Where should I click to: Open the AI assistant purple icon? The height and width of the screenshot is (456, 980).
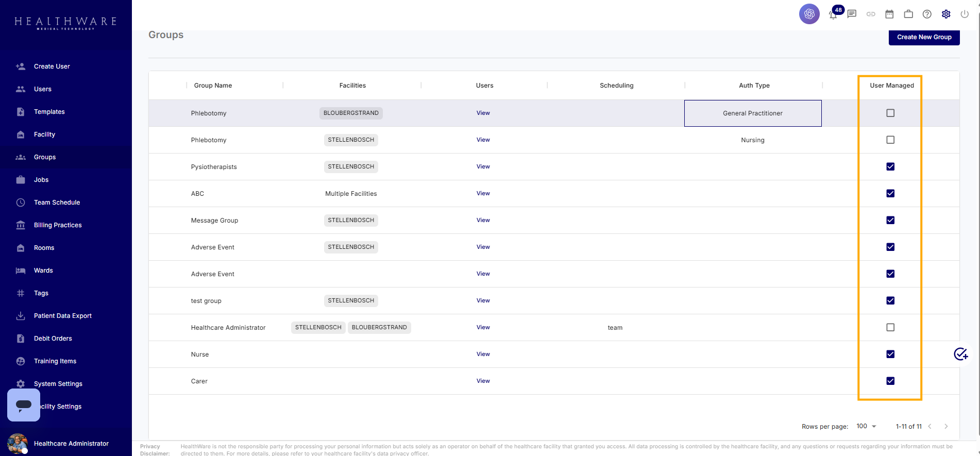coord(809,14)
